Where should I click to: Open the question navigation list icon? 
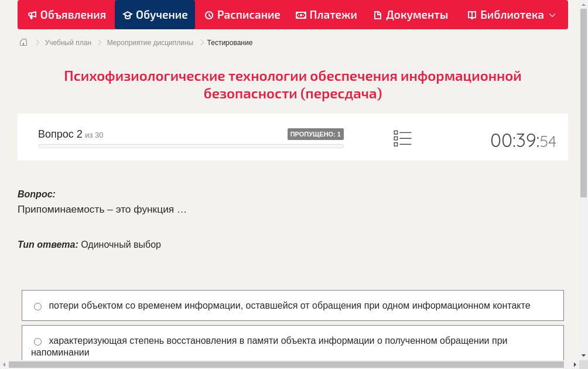pyautogui.click(x=402, y=138)
